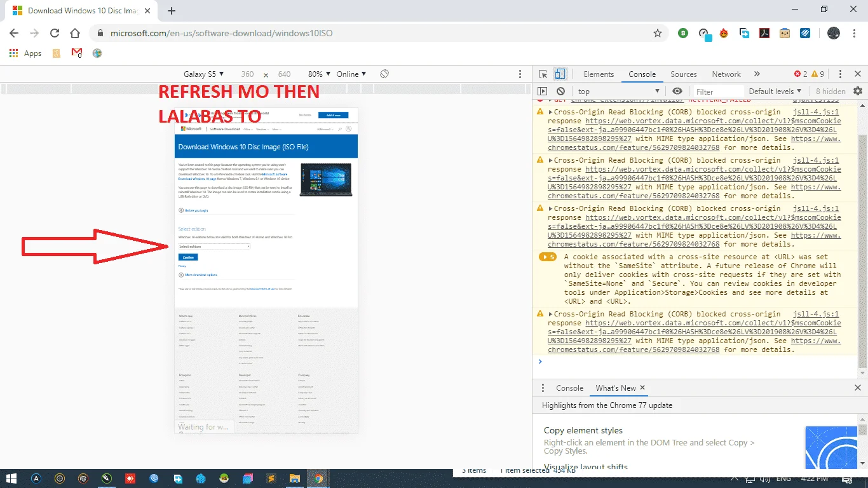Focus the console Filter field

click(718, 91)
